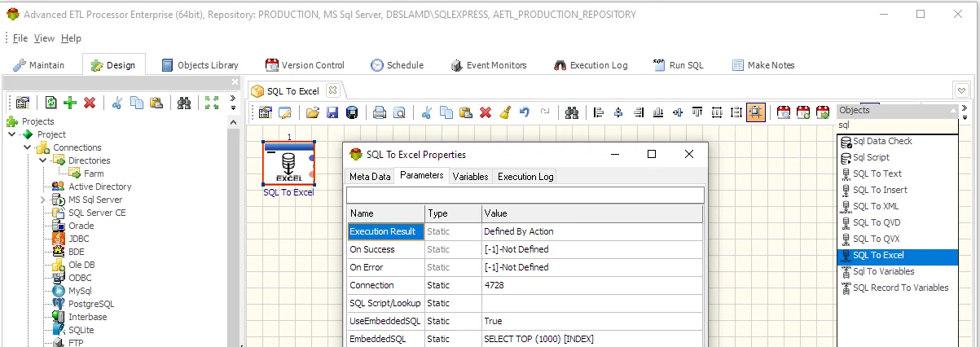Click the align right edges icon

638,112
